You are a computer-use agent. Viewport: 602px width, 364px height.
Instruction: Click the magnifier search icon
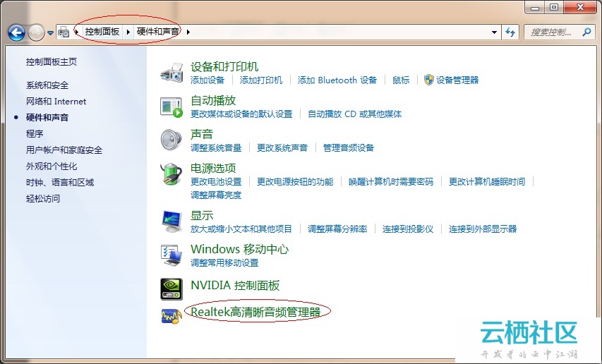(x=586, y=32)
